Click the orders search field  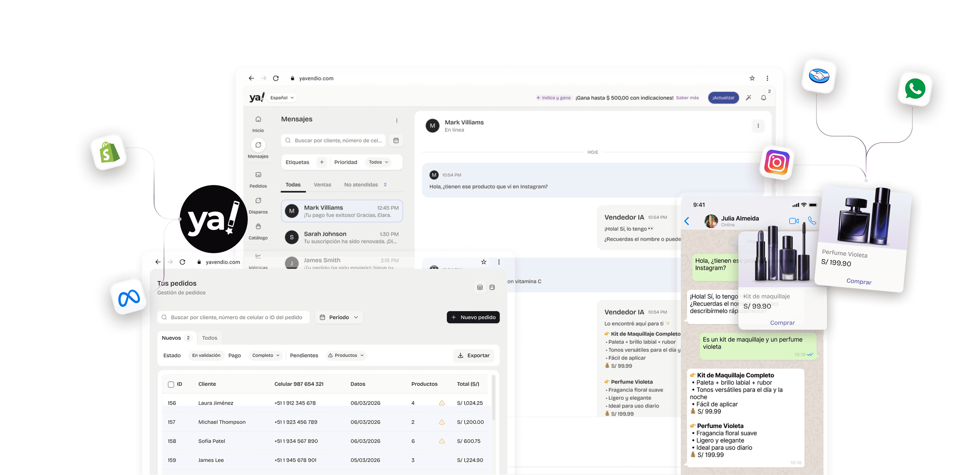233,317
